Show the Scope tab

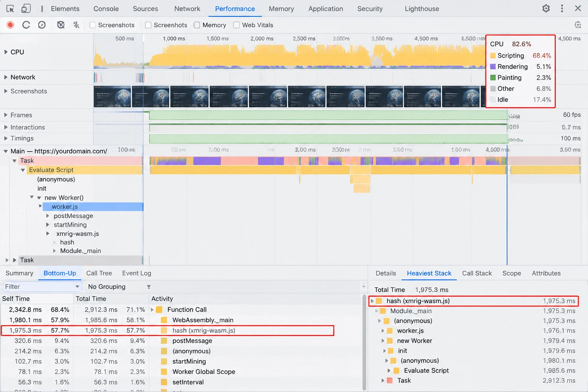click(x=511, y=273)
